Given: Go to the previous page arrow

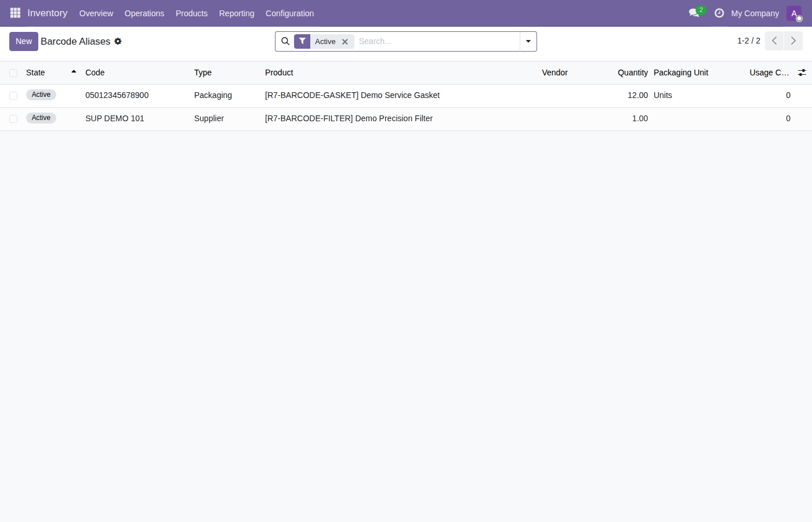Looking at the screenshot, I should pyautogui.click(x=774, y=41).
